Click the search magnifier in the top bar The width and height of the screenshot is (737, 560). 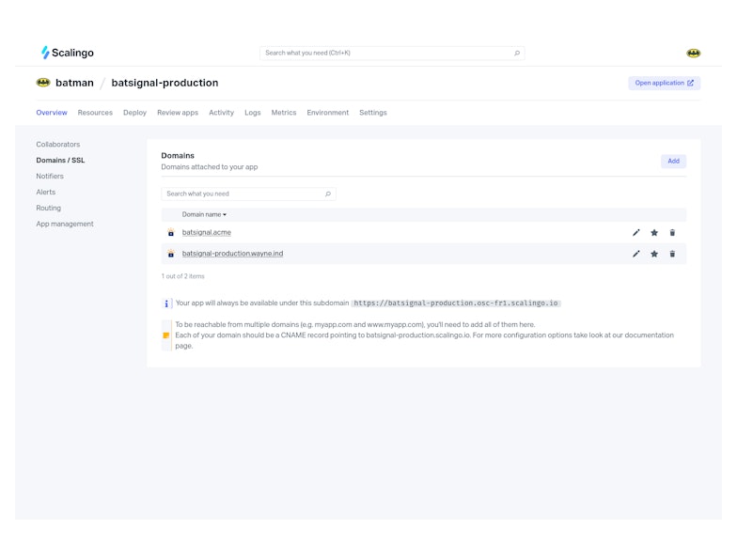[517, 54]
